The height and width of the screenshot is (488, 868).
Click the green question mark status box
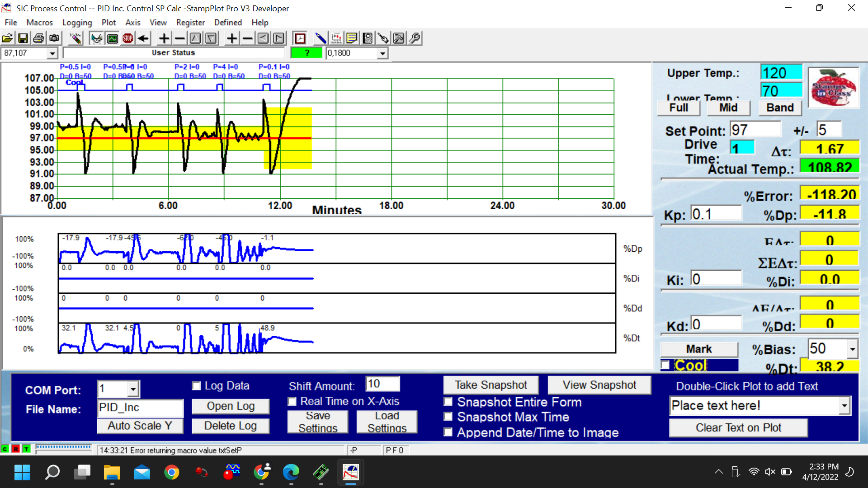(307, 53)
